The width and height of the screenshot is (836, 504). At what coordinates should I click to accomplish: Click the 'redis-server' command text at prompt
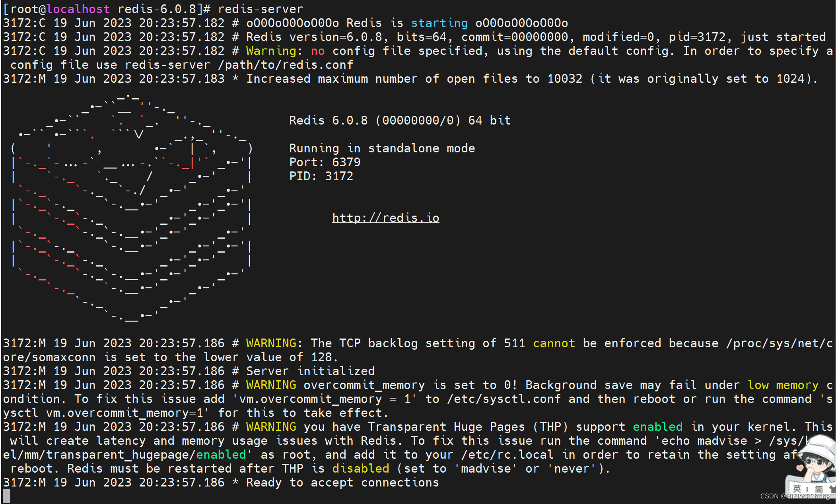point(261,9)
